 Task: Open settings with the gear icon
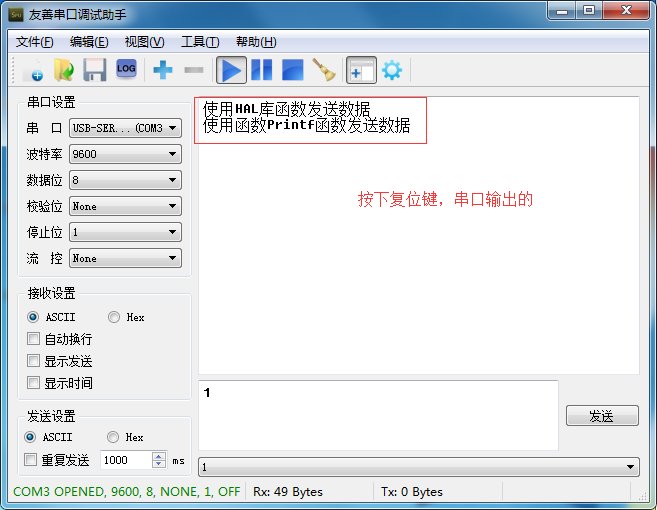point(392,70)
